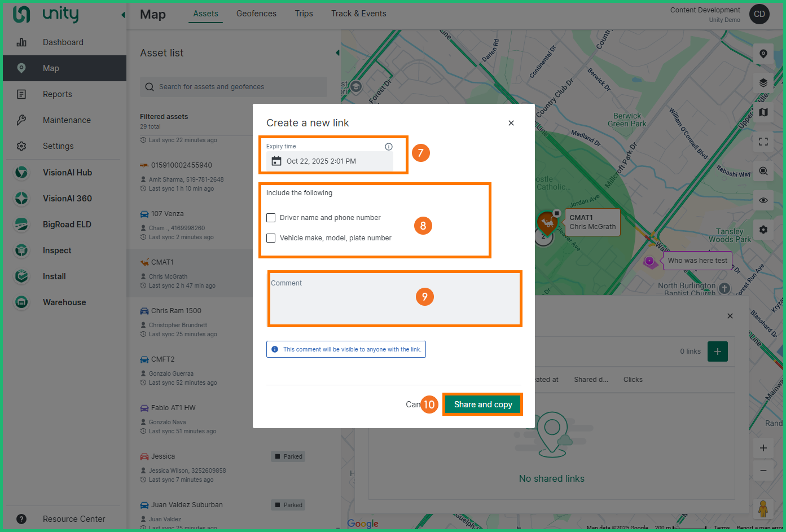786x532 pixels.
Task: Open Resource Center help icon
Action: (21, 519)
